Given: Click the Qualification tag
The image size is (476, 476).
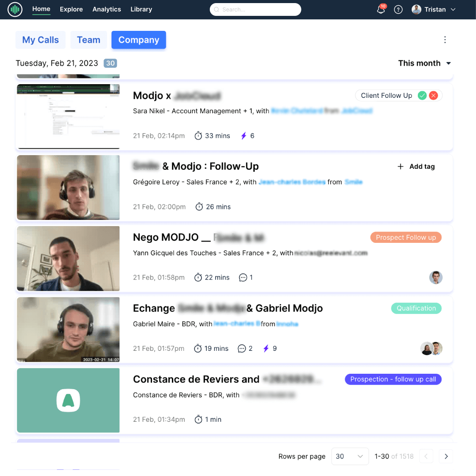Looking at the screenshot, I should (416, 308).
